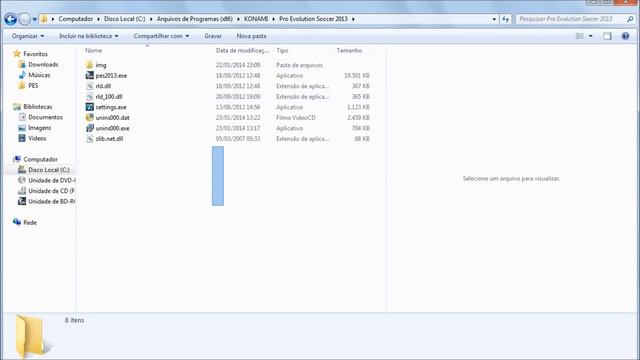Click the Pasta de arquivos type text
Image resolution: width=640 pixels, height=360 pixels.
click(x=299, y=65)
